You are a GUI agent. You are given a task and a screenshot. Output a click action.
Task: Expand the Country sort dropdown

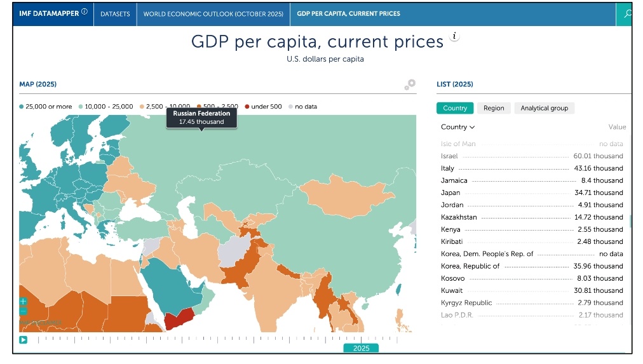457,127
